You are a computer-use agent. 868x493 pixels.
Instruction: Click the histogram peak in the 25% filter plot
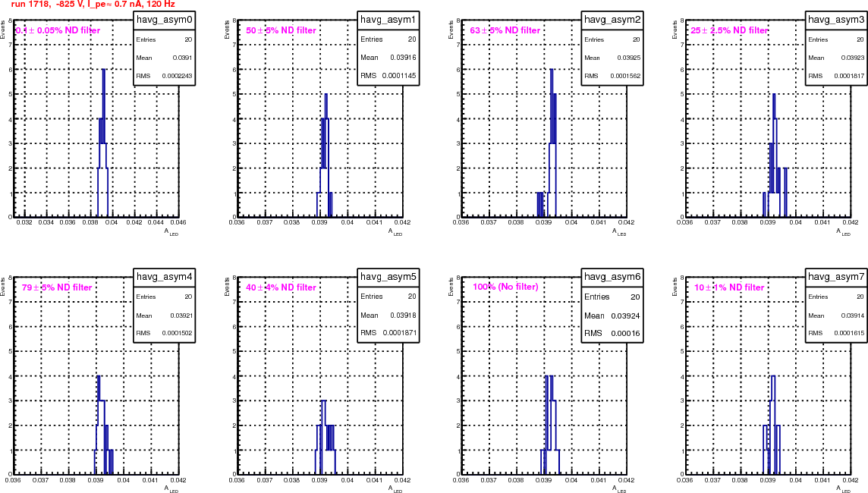[774, 94]
